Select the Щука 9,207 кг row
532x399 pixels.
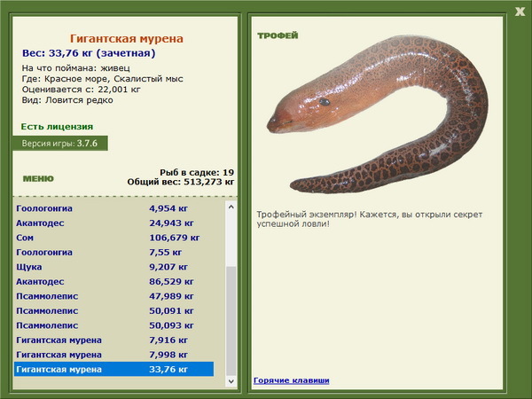114,267
